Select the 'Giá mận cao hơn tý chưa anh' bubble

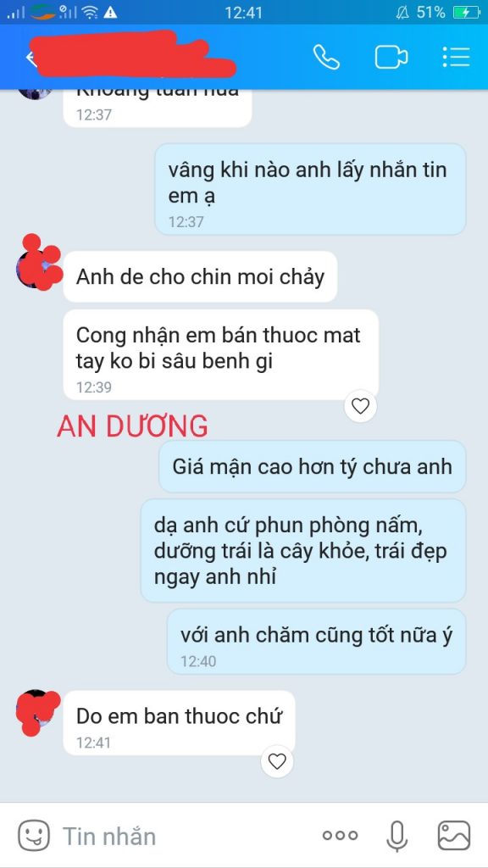point(312,467)
